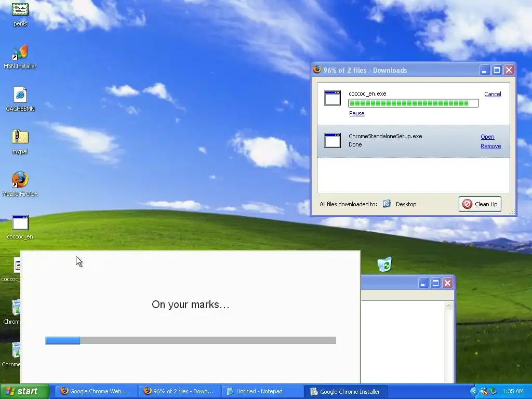Open the Start menu
The image size is (532, 399).
point(25,391)
